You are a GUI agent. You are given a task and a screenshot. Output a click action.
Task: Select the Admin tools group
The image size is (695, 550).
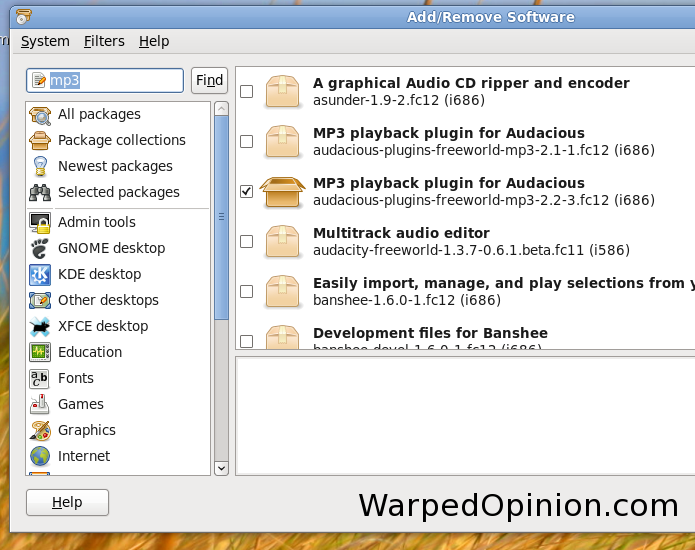coord(118,222)
